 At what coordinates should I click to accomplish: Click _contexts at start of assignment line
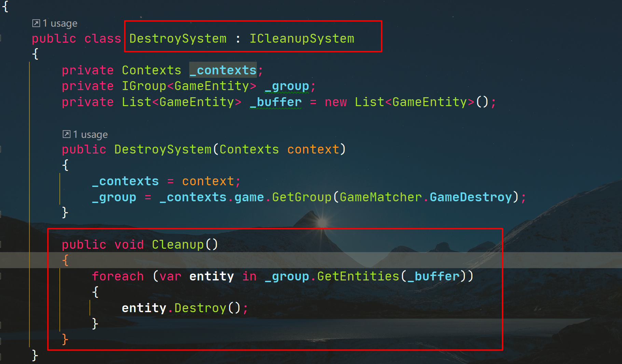[125, 181]
